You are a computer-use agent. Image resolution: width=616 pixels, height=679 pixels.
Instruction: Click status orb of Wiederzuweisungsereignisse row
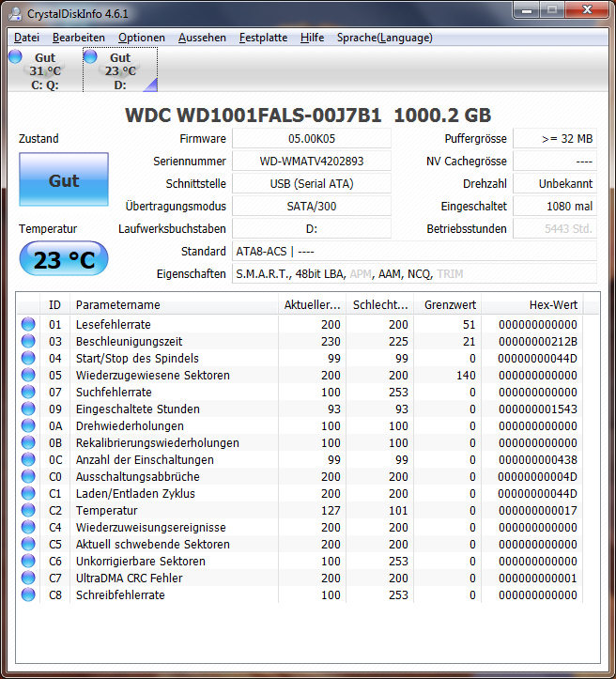click(x=28, y=527)
